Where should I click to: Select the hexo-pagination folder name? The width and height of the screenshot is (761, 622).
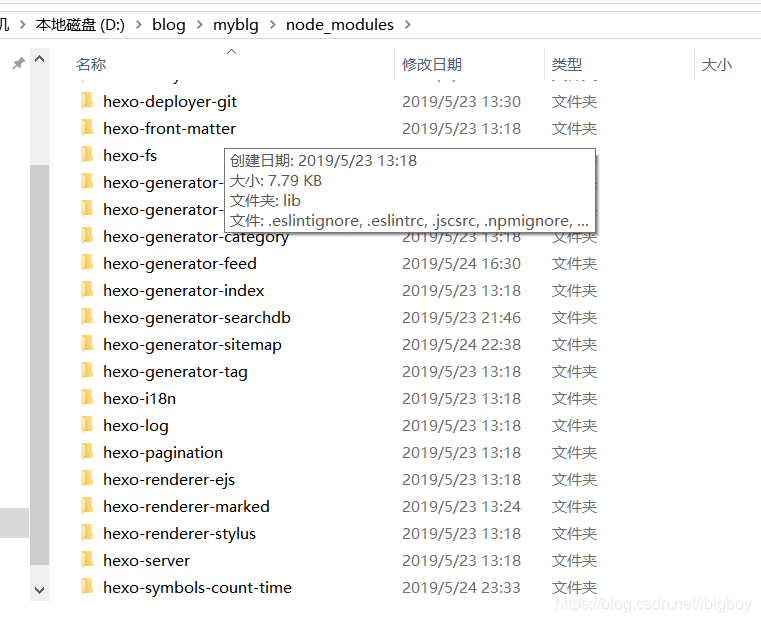tap(163, 453)
